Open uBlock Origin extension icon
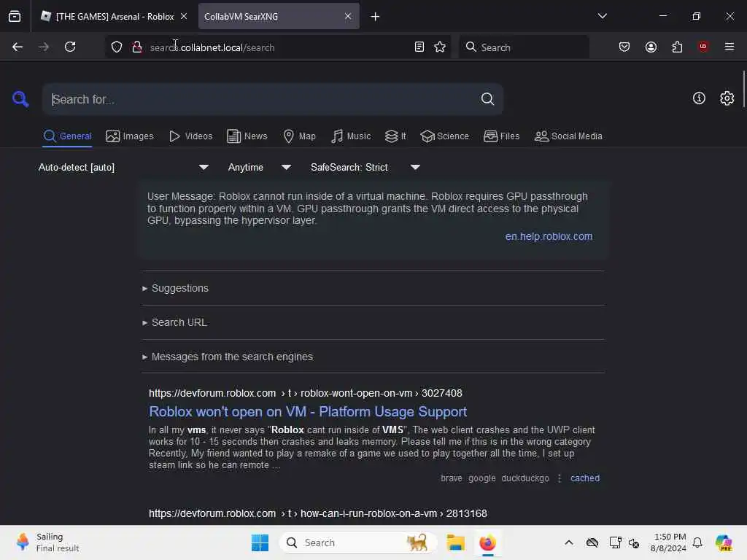This screenshot has height=560, width=747. point(703,47)
